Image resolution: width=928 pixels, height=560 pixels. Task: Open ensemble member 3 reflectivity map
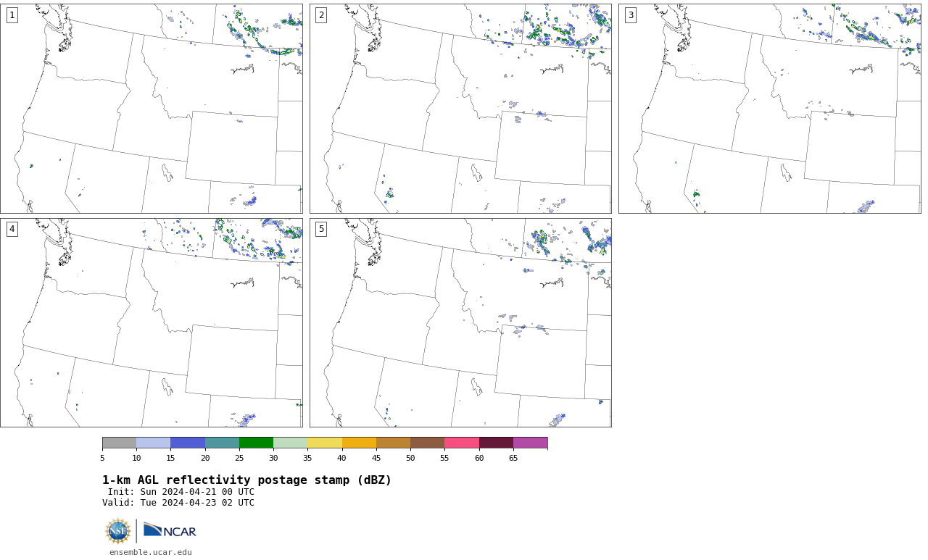tap(769, 109)
